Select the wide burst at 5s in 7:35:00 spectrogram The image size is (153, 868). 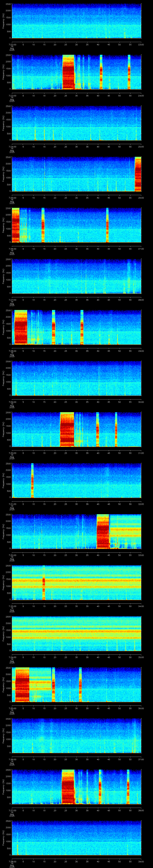(x=22, y=685)
